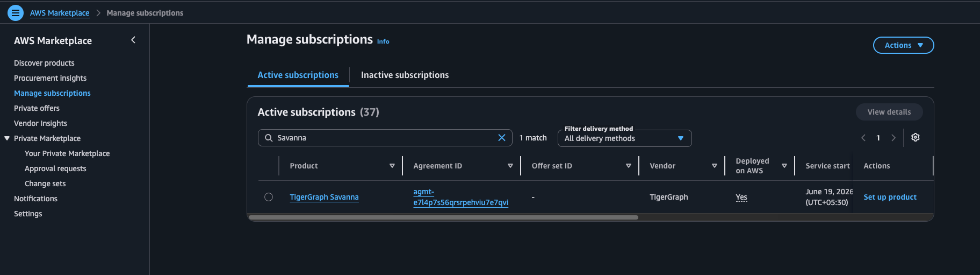980x275 pixels.
Task: Sort by Deployed on AWS column
Action: [784, 166]
